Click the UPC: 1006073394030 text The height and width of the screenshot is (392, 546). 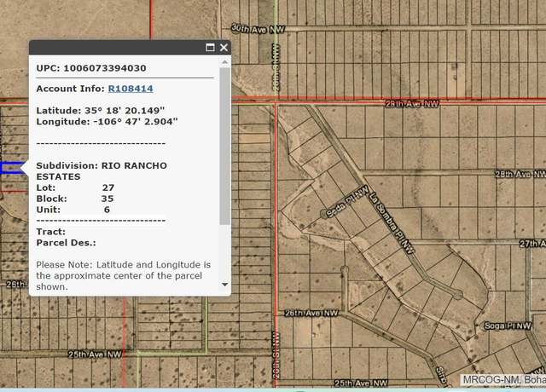tap(91, 68)
